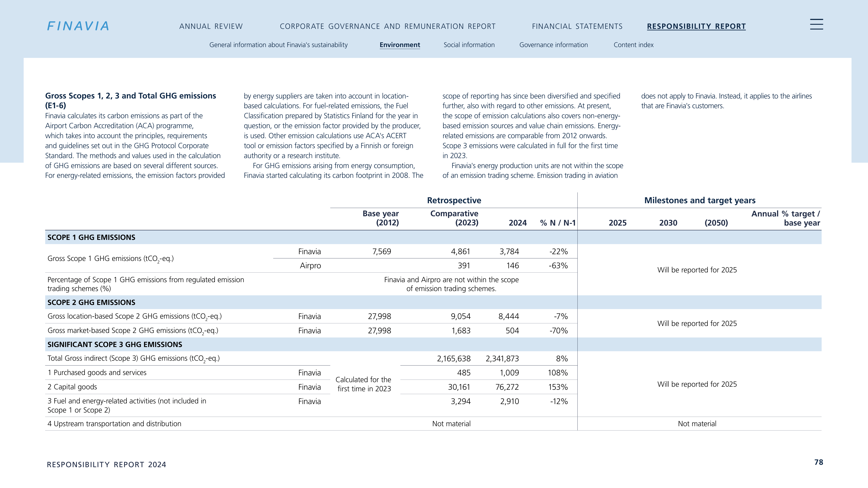Viewport: 868px width, 488px height.
Task: Click Gross location-based Scope 2 row label
Action: click(x=135, y=316)
